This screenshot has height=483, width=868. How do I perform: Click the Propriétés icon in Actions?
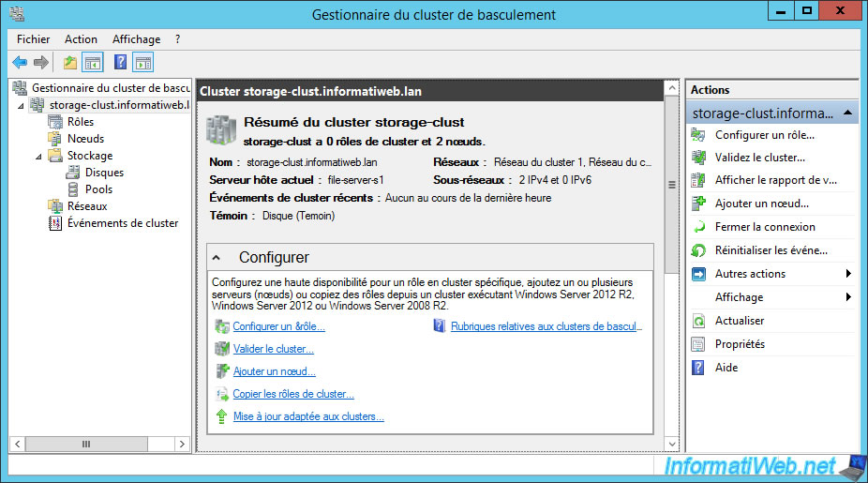pyautogui.click(x=698, y=344)
